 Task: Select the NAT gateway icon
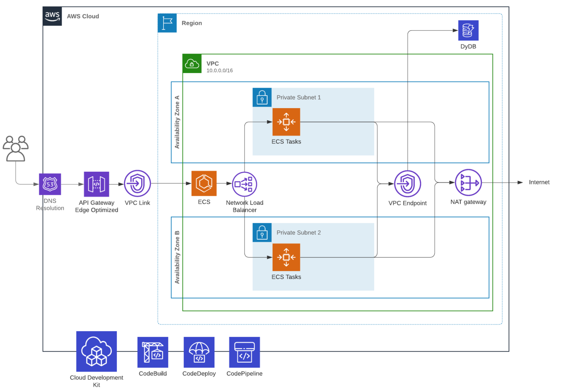468,183
